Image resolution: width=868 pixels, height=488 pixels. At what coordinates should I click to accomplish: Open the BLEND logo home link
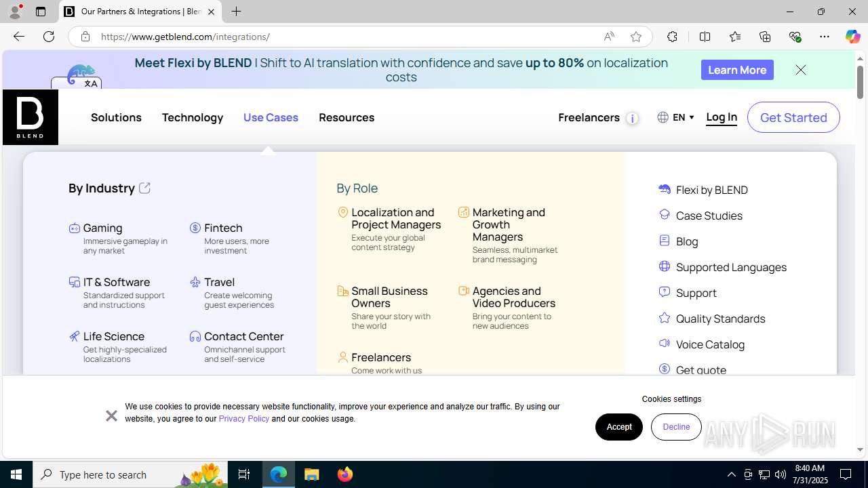(31, 117)
